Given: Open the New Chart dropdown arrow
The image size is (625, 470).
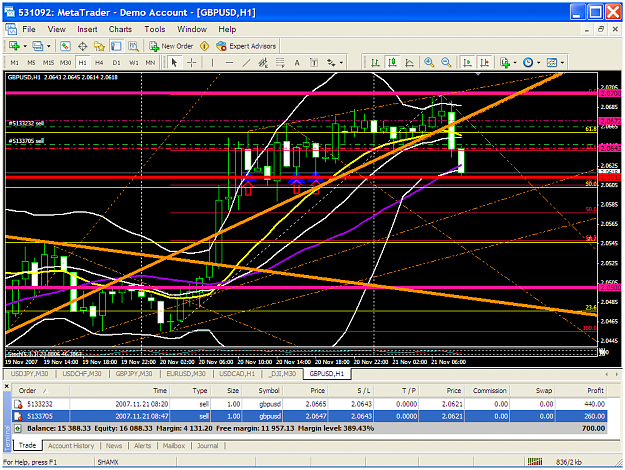Looking at the screenshot, I should click(x=25, y=46).
